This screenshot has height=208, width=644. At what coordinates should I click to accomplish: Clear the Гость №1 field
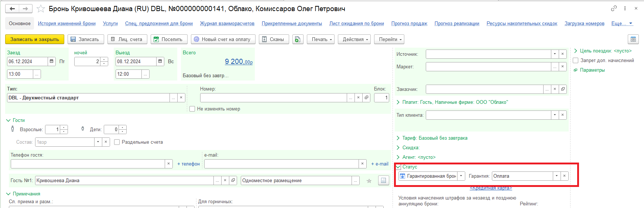click(225, 180)
